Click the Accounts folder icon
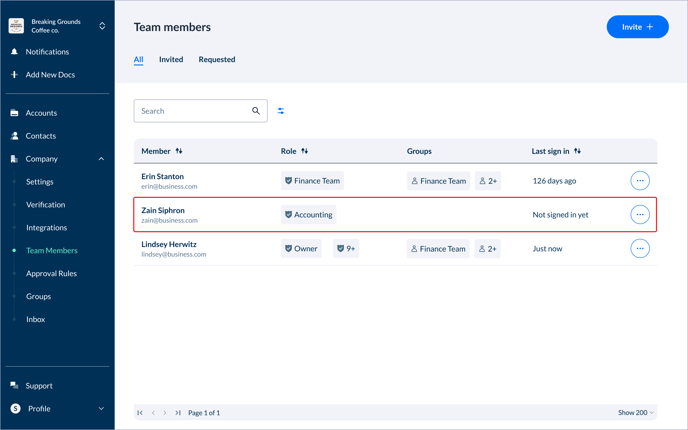This screenshot has height=430, width=688. pyautogui.click(x=14, y=113)
